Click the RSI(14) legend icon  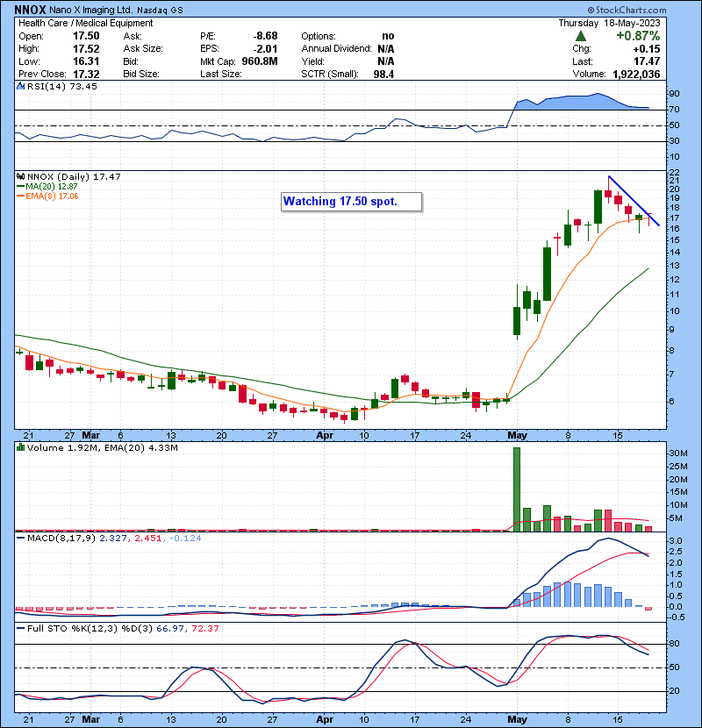click(20, 88)
